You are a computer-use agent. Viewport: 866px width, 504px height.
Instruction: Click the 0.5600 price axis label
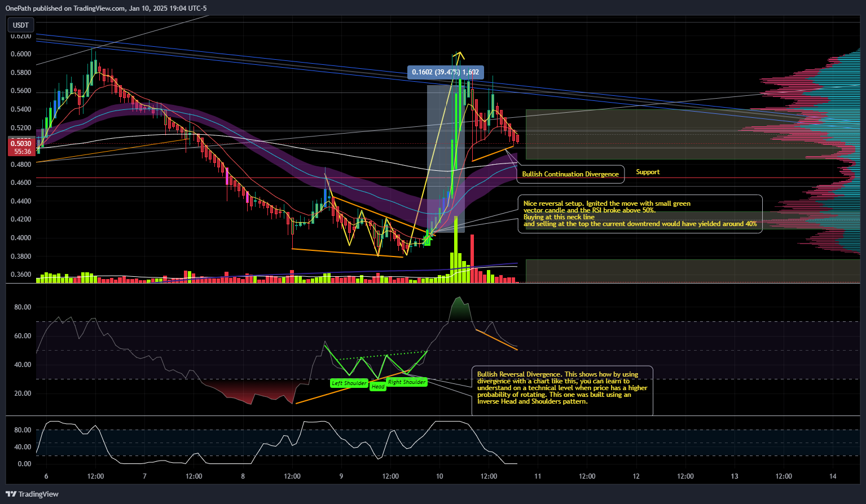tap(21, 91)
